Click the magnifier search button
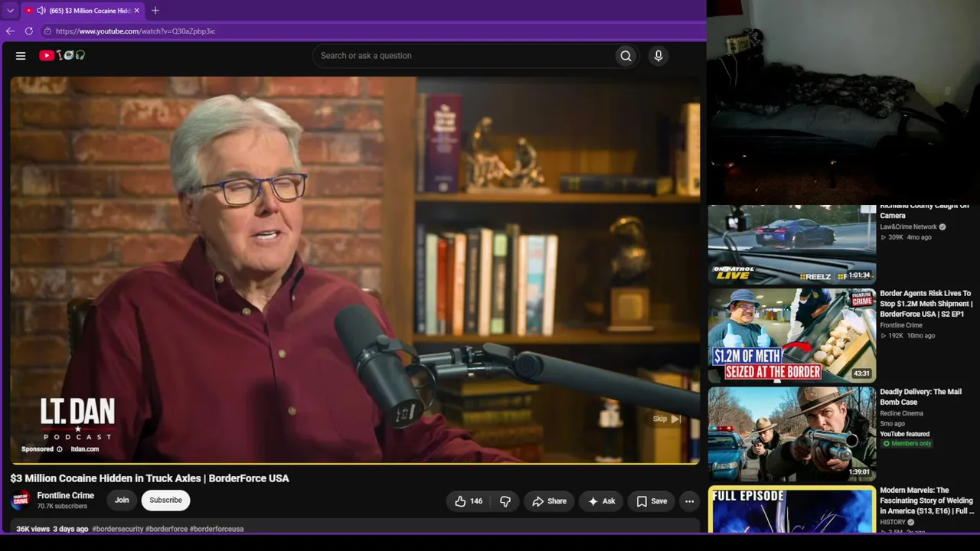The height and width of the screenshot is (551, 980). (x=626, y=56)
